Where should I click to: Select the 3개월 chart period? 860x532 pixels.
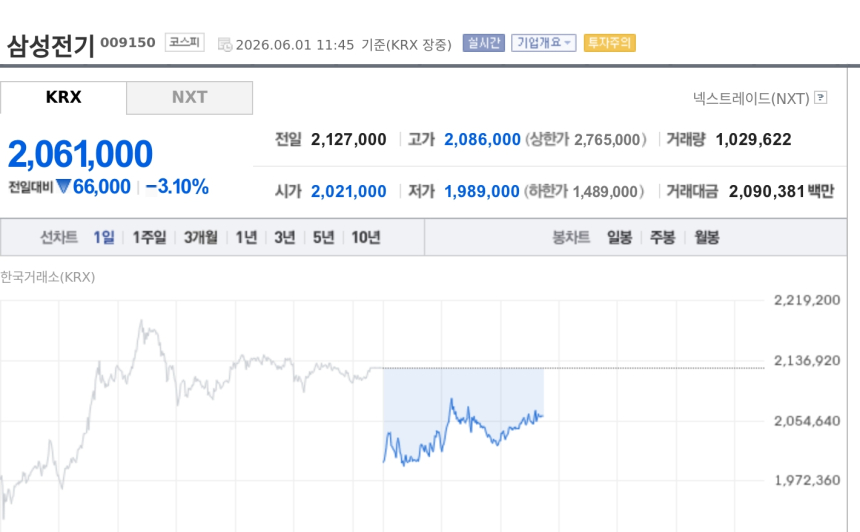[201, 237]
